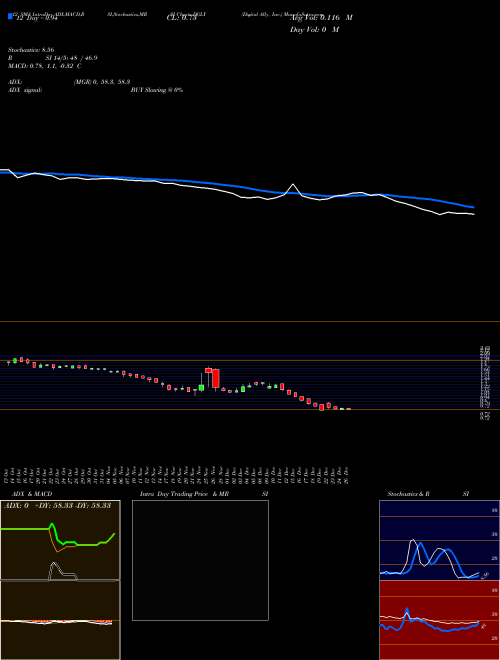Click the blue stochastics chart panel
The width and height of the screenshot is (500, 660).
[439, 540]
